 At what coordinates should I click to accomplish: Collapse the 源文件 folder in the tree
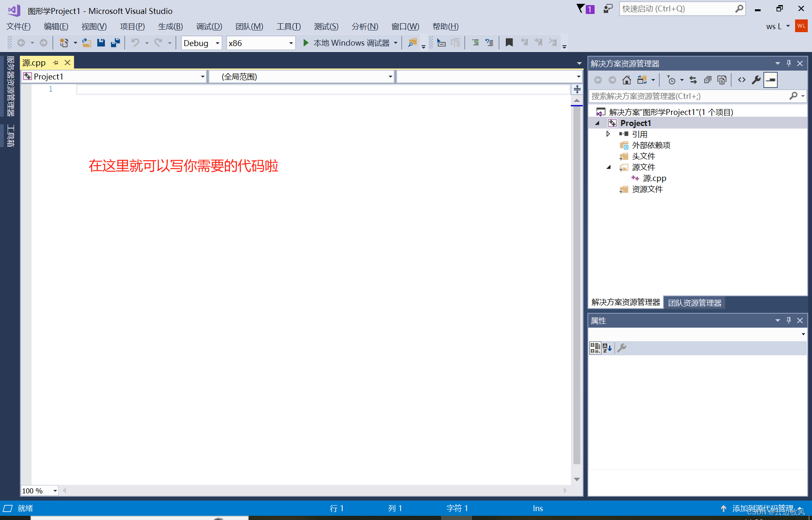tap(609, 167)
